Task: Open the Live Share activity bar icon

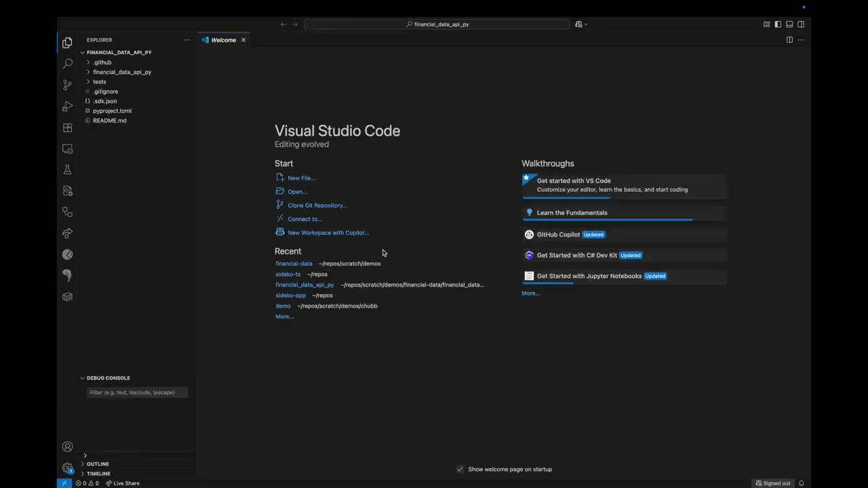Action: click(x=67, y=233)
